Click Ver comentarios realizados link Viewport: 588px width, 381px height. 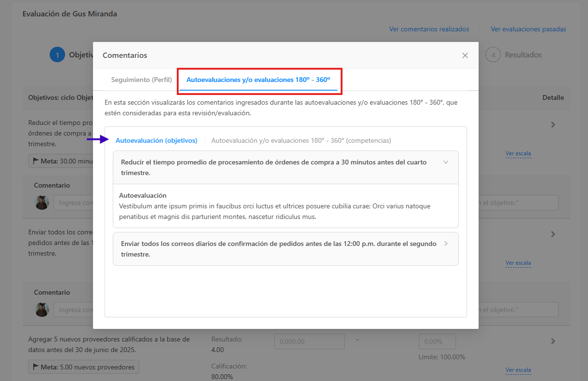(x=429, y=29)
